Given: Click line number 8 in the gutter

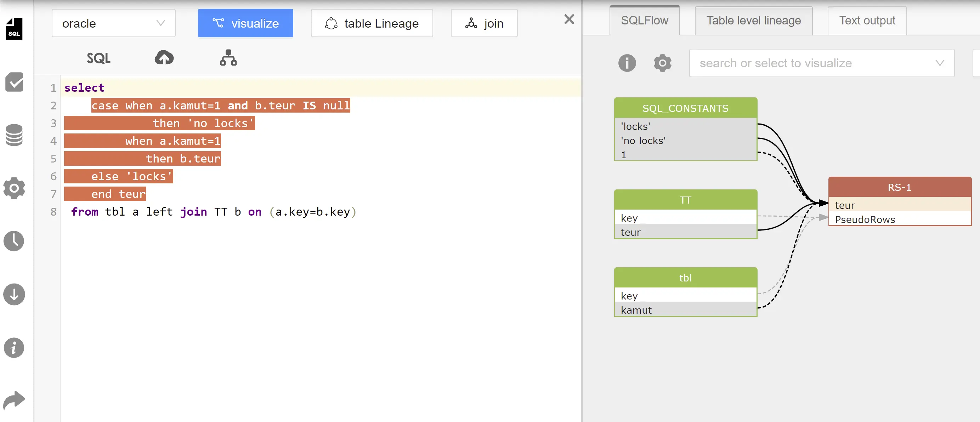Looking at the screenshot, I should coord(53,212).
